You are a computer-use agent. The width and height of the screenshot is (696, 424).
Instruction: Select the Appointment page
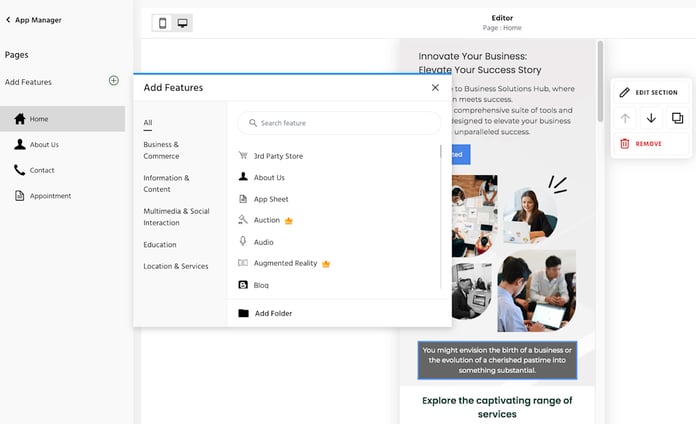pos(50,196)
